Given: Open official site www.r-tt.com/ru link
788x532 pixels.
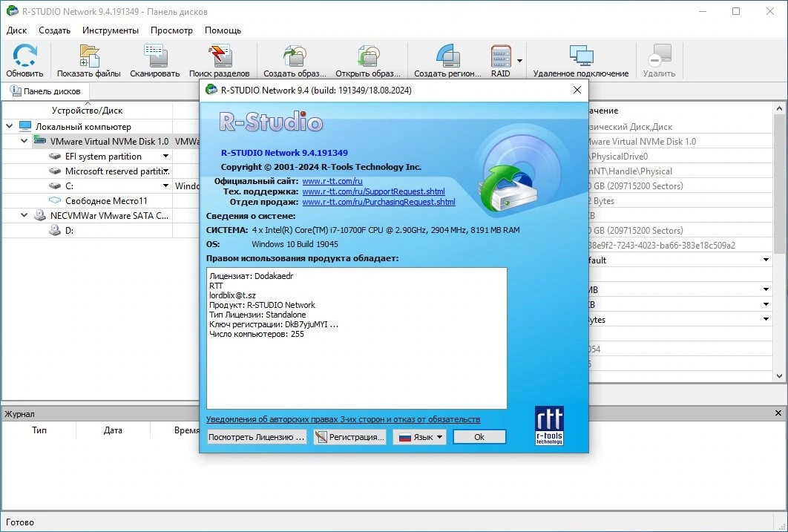Looking at the screenshot, I should point(332,181).
